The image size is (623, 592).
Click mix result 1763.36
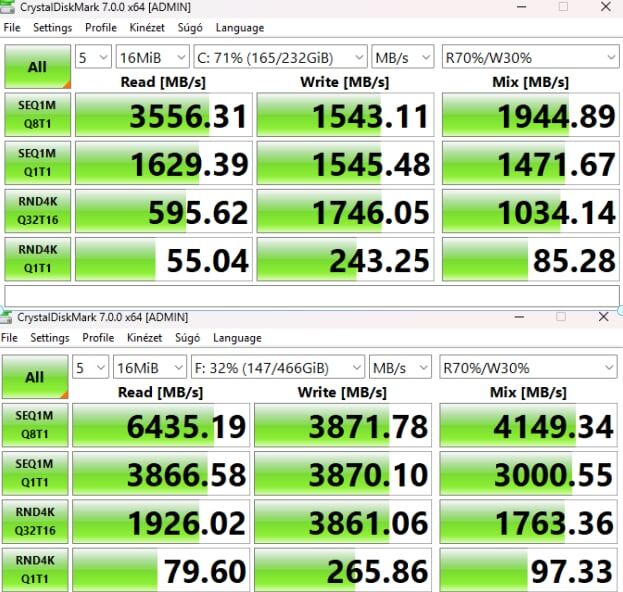coord(528,521)
